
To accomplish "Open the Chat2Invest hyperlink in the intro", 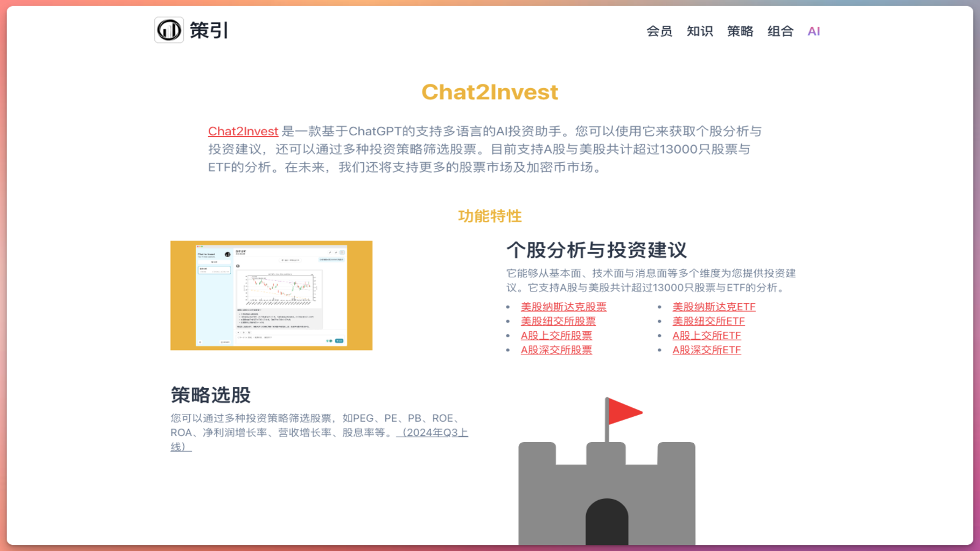I will pos(243,131).
